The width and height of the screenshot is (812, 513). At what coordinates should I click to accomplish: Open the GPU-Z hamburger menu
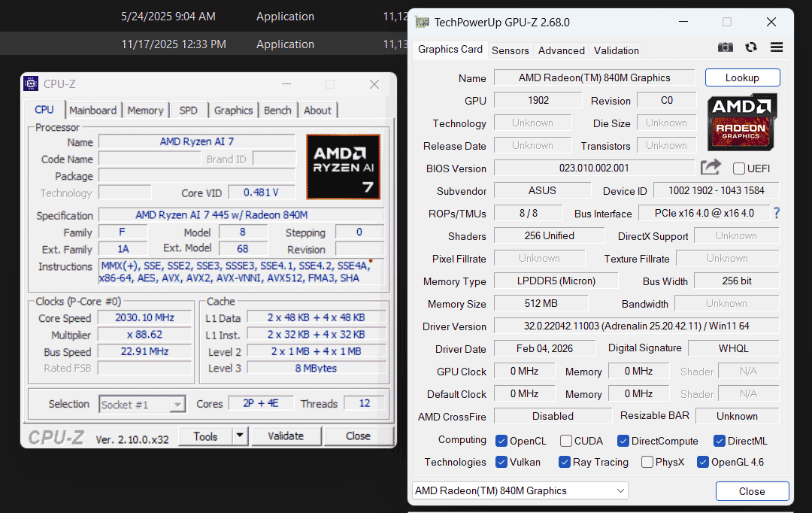point(776,47)
